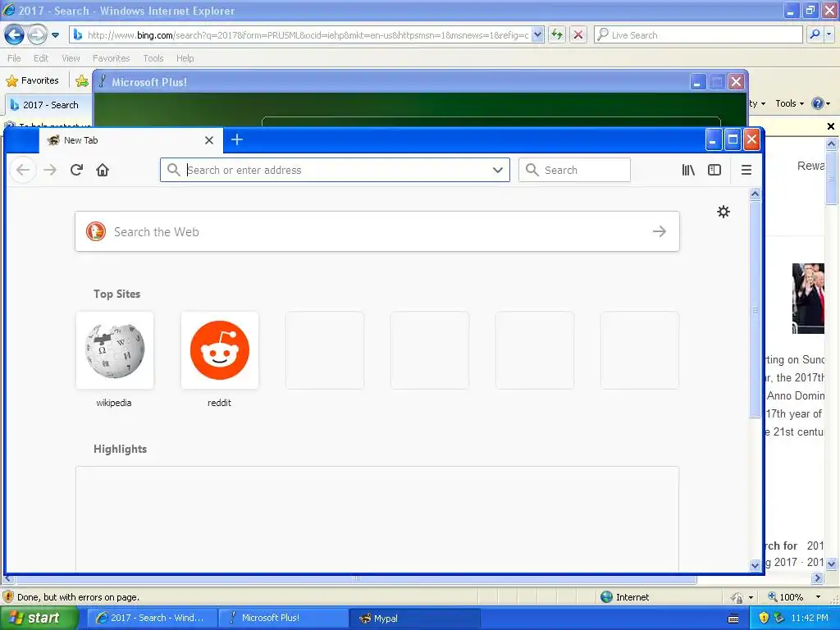Switch to Mypal taskbar button
The width and height of the screenshot is (840, 630).
click(x=414, y=618)
